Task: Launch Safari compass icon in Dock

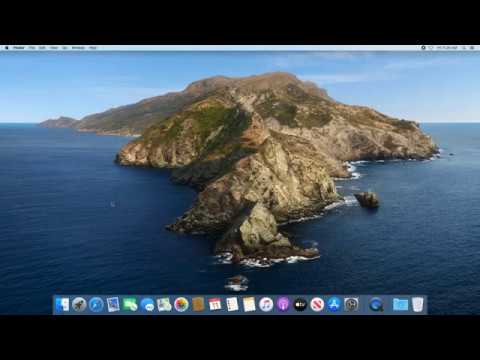Action: [96, 305]
